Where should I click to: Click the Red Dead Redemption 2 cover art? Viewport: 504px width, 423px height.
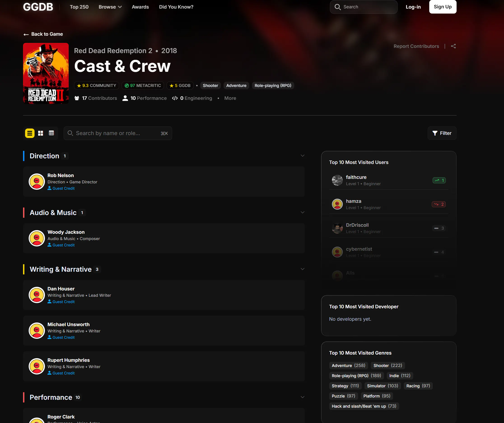tap(46, 73)
